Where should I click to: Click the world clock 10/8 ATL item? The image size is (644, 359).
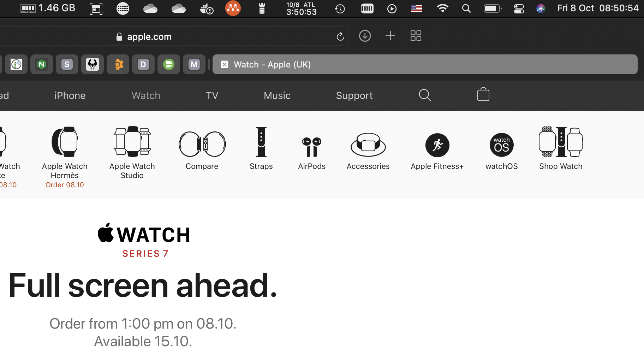pos(301,8)
